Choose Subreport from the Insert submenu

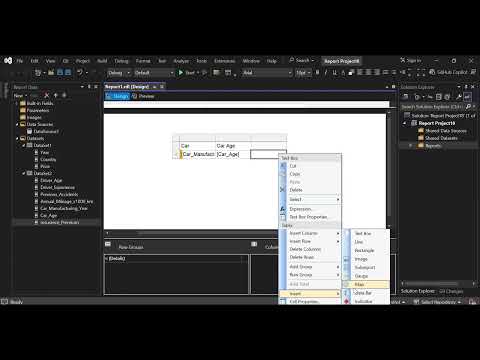[366, 267]
